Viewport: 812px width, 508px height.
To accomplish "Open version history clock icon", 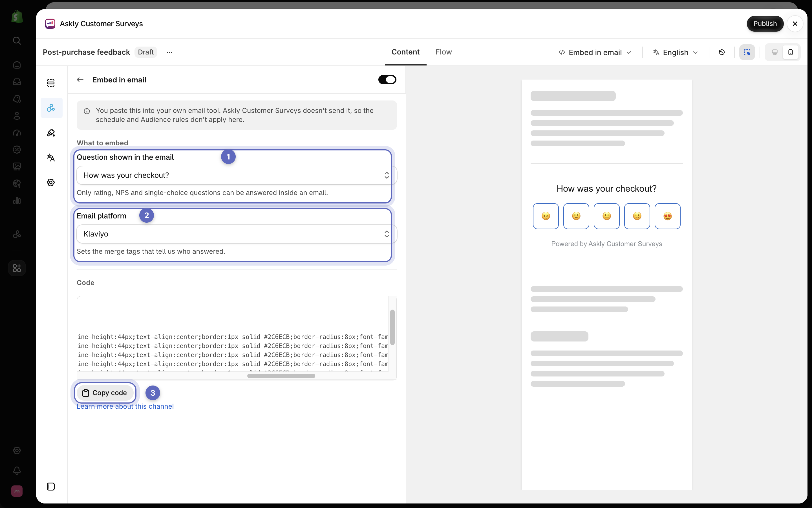I will [722, 52].
